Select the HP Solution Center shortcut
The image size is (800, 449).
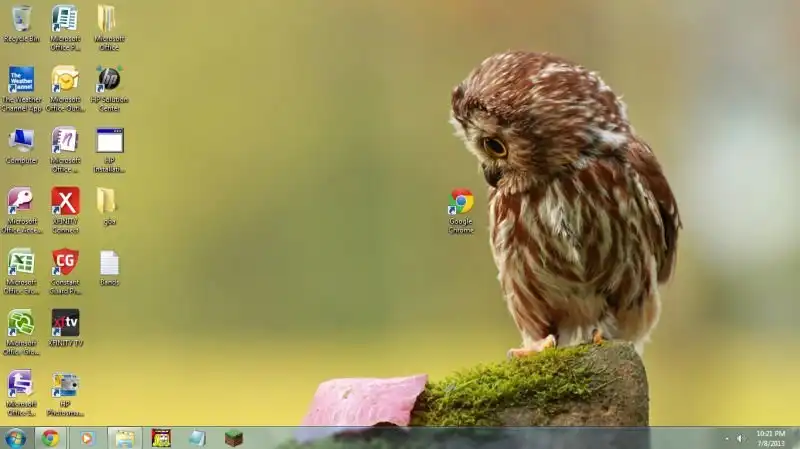(109, 80)
